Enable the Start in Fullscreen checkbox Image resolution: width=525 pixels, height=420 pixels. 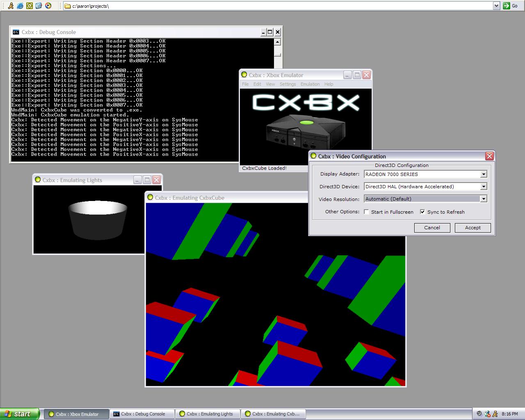click(x=367, y=212)
